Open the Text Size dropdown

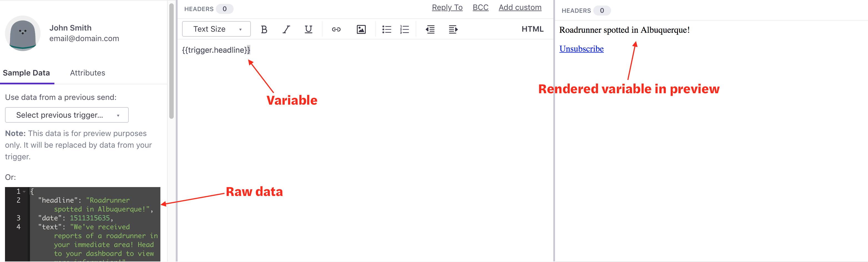[x=216, y=29]
